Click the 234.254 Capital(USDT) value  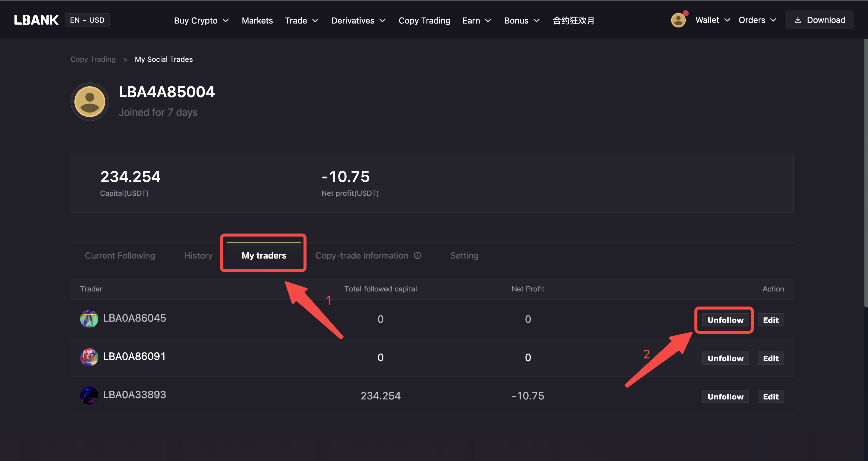click(x=131, y=177)
